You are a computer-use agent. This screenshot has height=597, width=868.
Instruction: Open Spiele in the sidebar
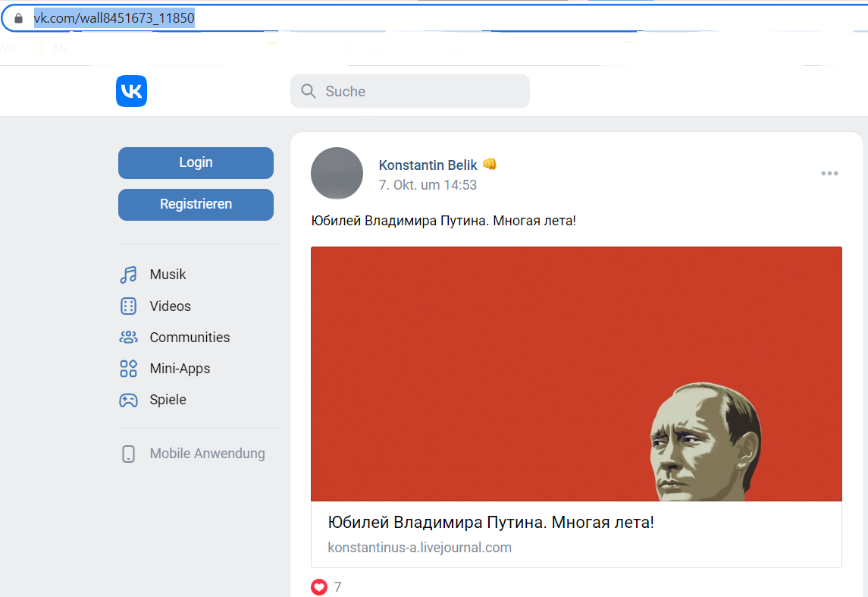(168, 400)
